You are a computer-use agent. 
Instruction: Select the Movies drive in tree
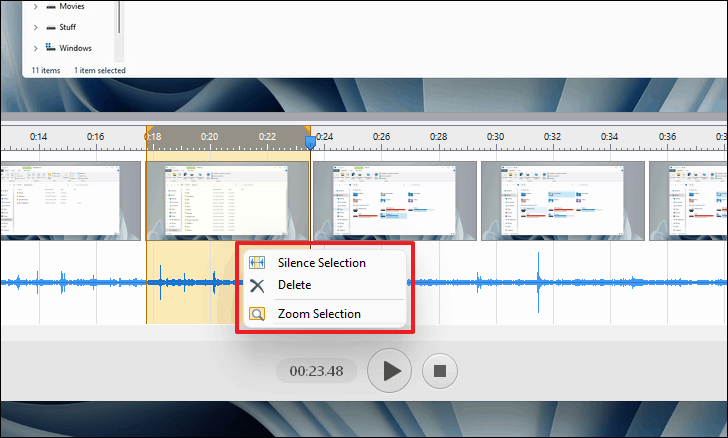point(72,7)
